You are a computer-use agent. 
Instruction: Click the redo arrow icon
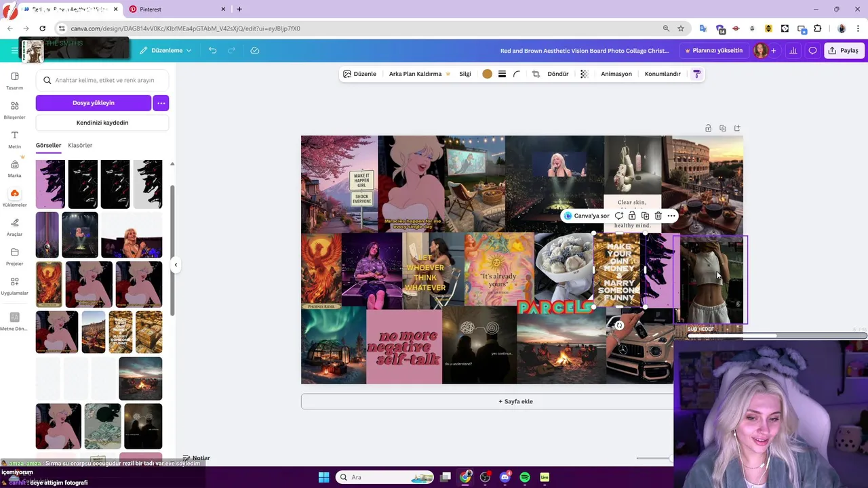[x=231, y=50]
